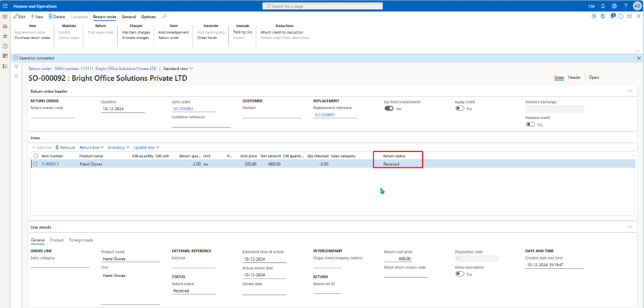Dismiss the Operation completed message bar

639,58
